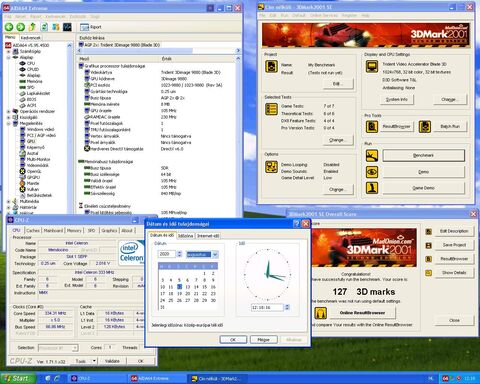This screenshot has width=480, height=384.
Task: Click the Options icon in 3DMark2001
Action: [271, 167]
